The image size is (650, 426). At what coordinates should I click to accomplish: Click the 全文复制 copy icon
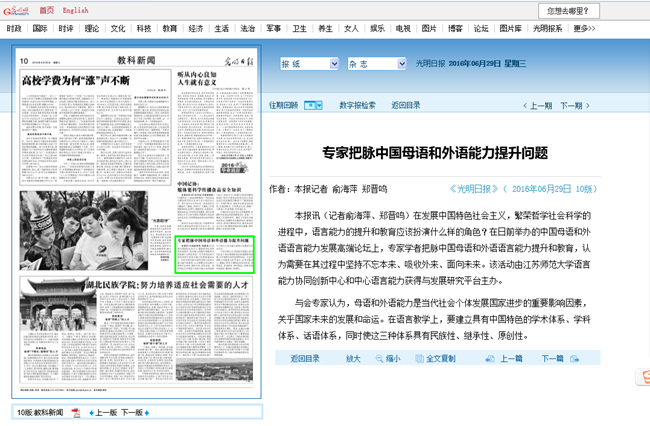(x=418, y=359)
